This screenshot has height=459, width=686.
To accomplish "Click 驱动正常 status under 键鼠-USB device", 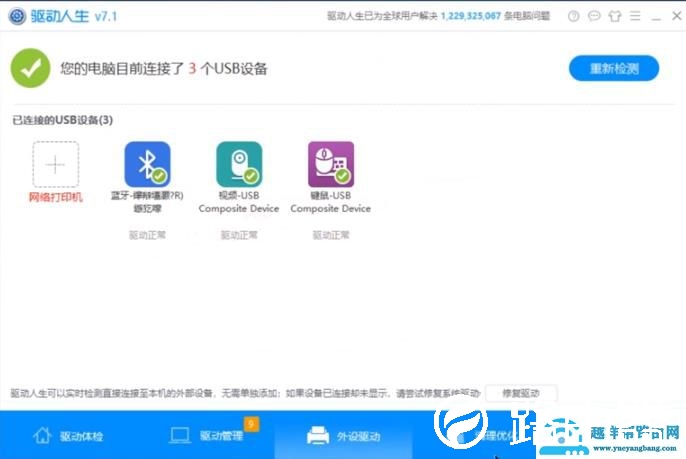I will point(331,235).
